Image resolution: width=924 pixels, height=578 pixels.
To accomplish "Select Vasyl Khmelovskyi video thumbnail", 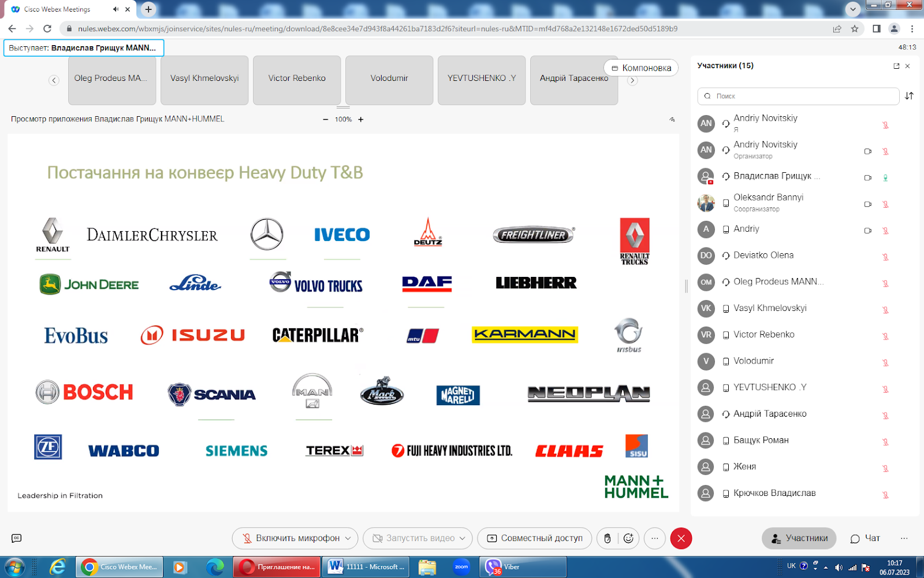I will point(204,80).
